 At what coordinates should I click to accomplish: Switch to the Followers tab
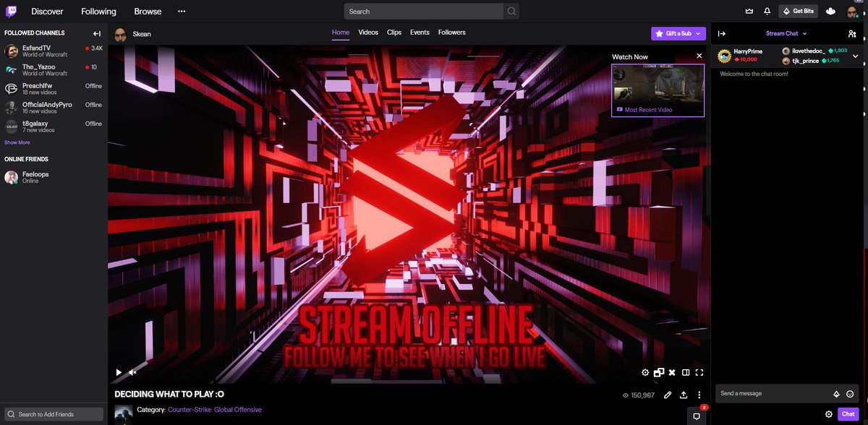(x=452, y=33)
